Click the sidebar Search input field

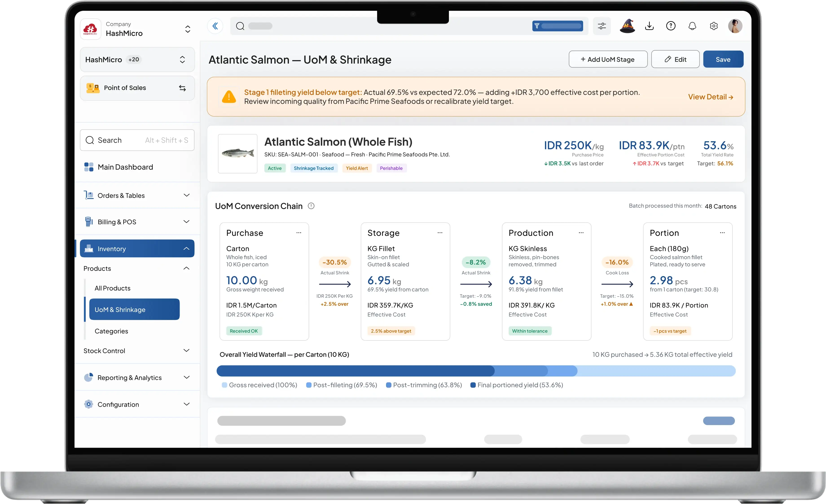[137, 140]
